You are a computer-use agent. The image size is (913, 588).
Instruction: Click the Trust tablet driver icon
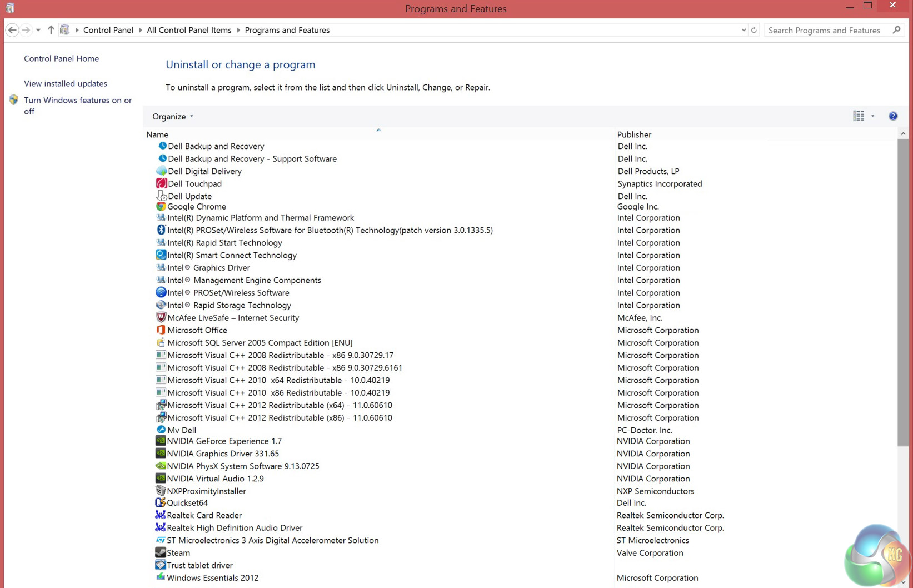tap(161, 565)
